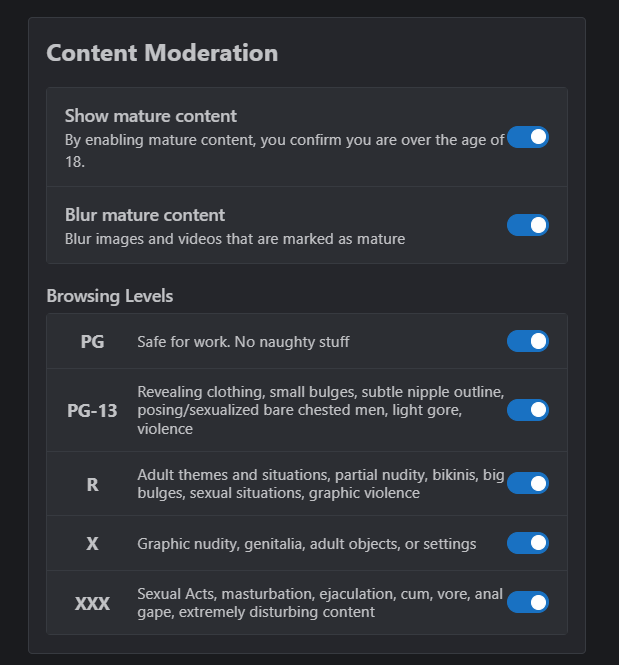The height and width of the screenshot is (665, 619).
Task: Click the X rating label
Action: pyautogui.click(x=92, y=544)
